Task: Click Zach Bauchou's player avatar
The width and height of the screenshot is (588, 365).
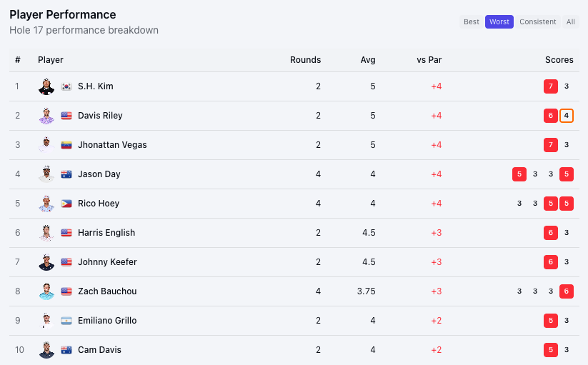Action: (46, 291)
